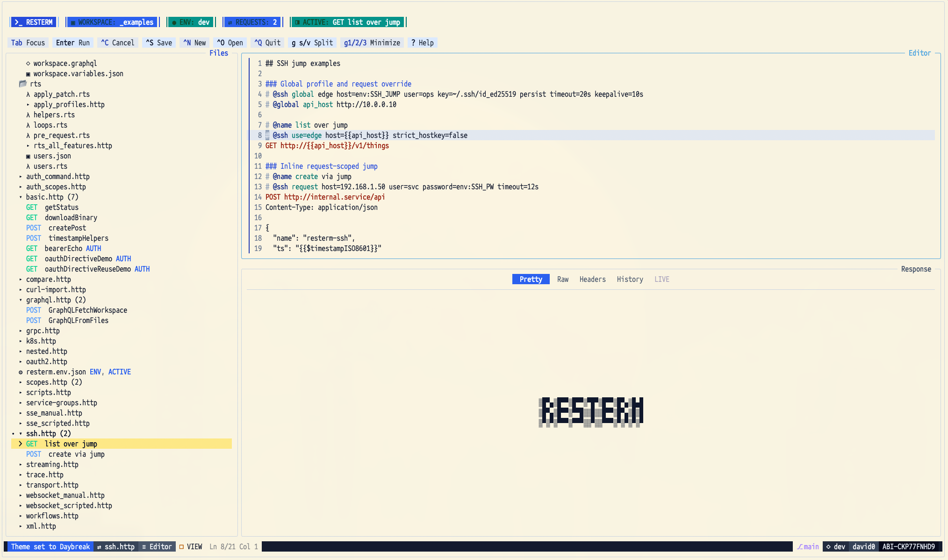The image size is (948, 560).
Task: Collapse basic.http (7) requests
Action: (21, 197)
